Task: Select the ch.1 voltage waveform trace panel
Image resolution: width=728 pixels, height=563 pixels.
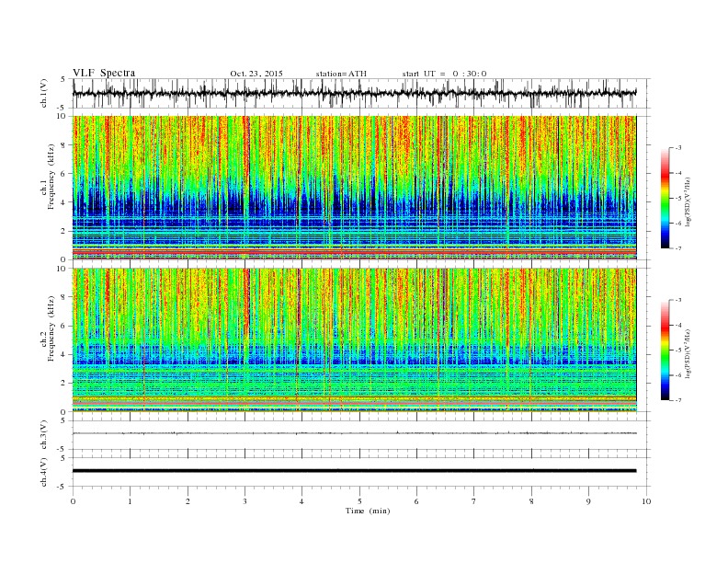Action: [361, 93]
